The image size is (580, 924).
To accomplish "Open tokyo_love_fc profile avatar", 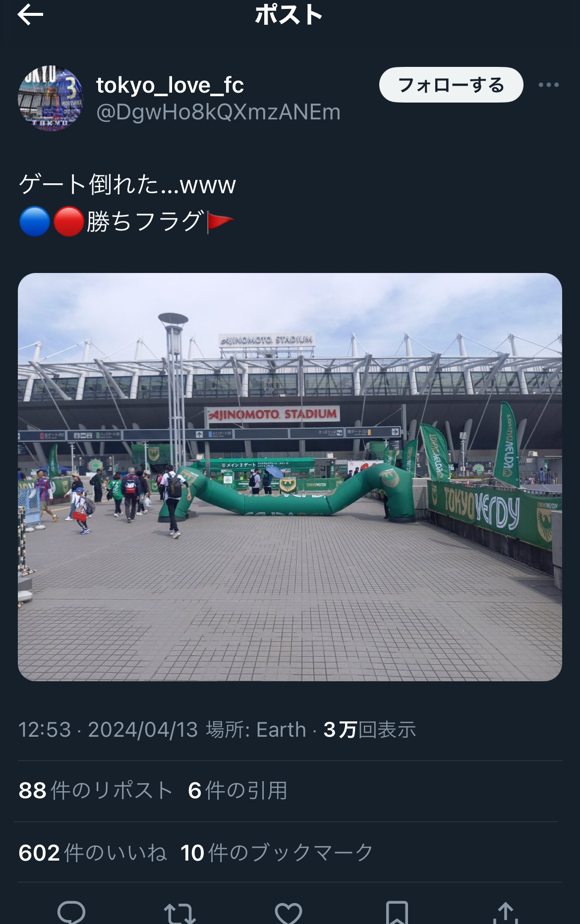I will [x=51, y=98].
